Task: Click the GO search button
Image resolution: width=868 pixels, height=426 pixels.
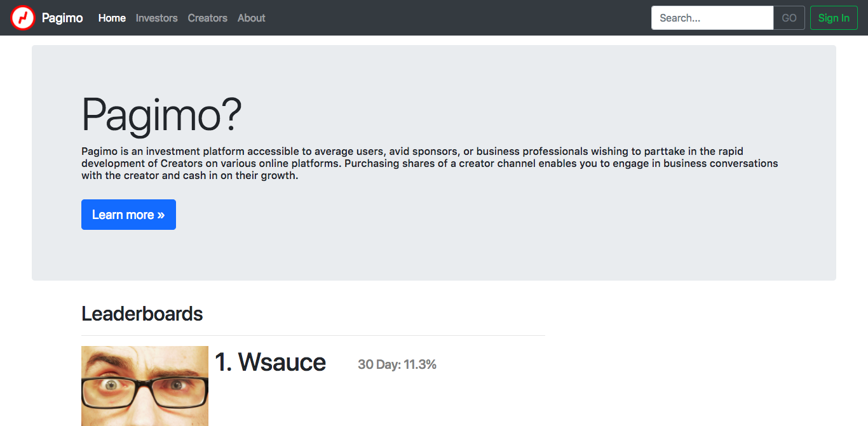Action: [x=789, y=18]
